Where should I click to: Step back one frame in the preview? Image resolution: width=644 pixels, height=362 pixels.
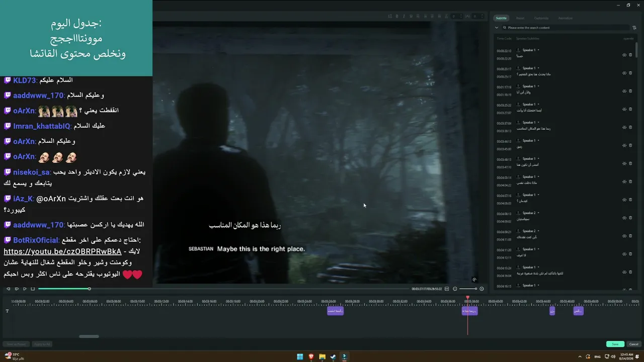click(x=8, y=289)
